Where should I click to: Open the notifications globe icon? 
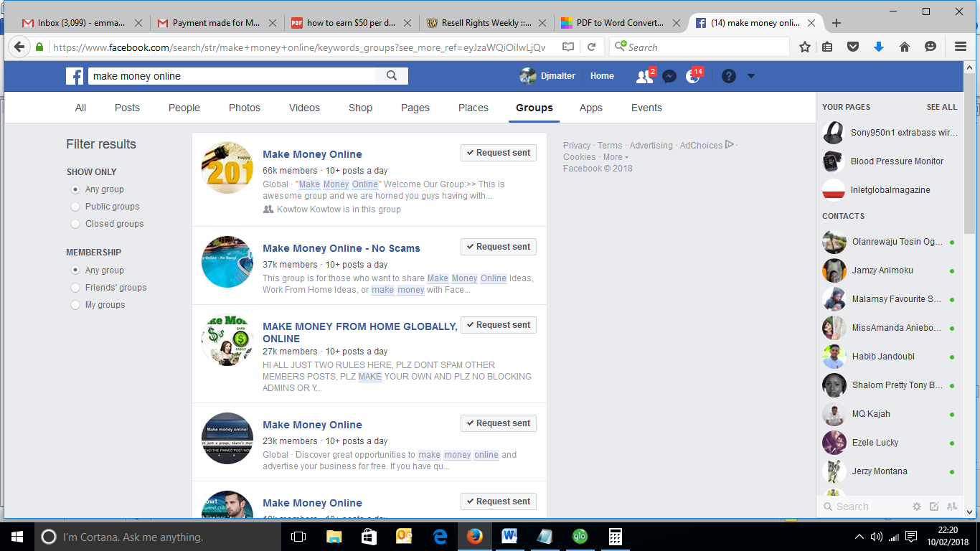693,76
